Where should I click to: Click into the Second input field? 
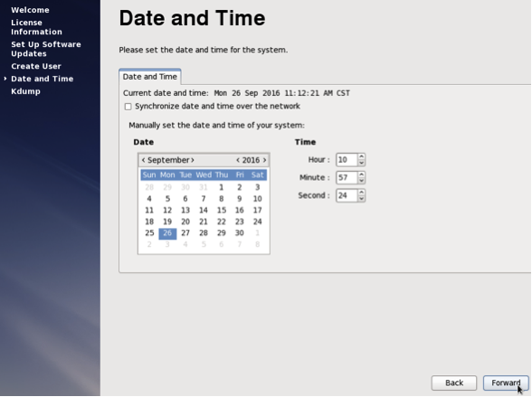(347, 196)
